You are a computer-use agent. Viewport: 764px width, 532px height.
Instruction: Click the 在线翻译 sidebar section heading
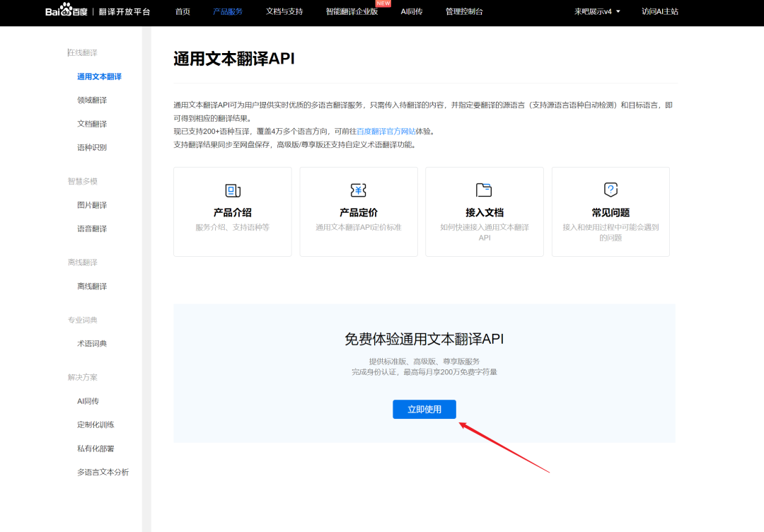pos(83,52)
